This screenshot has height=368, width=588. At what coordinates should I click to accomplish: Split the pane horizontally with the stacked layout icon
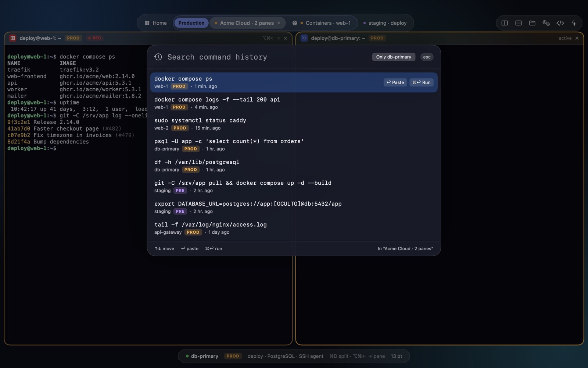pyautogui.click(x=519, y=23)
